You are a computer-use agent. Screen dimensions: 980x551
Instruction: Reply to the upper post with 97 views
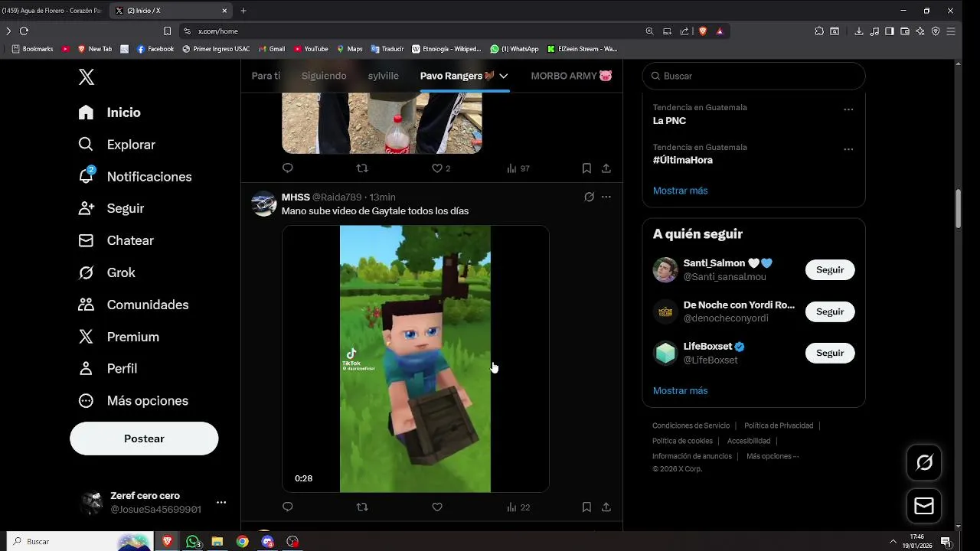tap(288, 168)
